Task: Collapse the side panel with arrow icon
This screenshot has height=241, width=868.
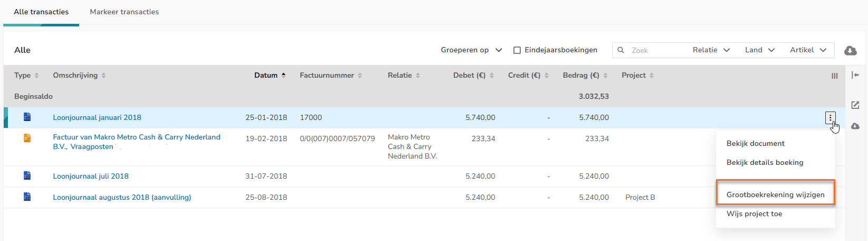Action: pos(855,75)
